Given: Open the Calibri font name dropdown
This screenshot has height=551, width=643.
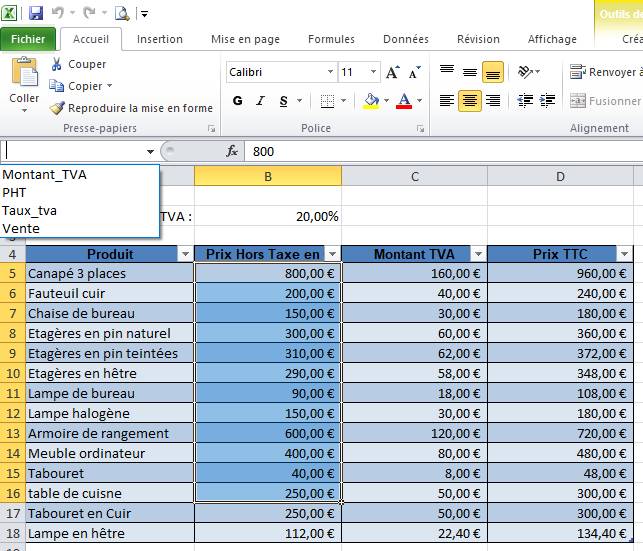Looking at the screenshot, I should coord(330,73).
